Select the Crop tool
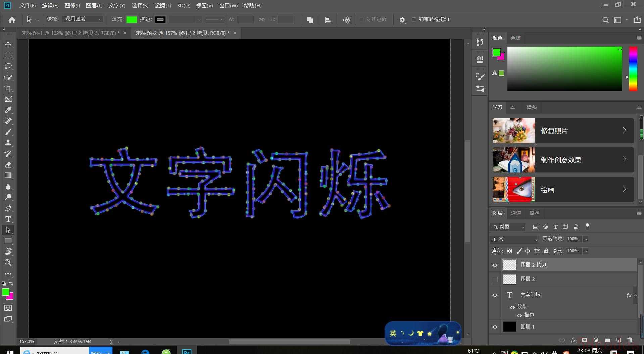This screenshot has width=644, height=354. click(8, 88)
